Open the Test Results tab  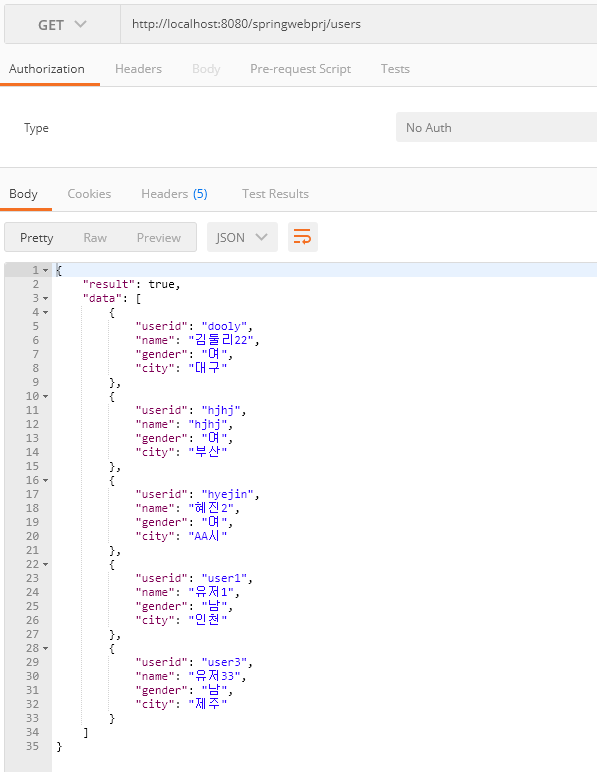point(275,194)
